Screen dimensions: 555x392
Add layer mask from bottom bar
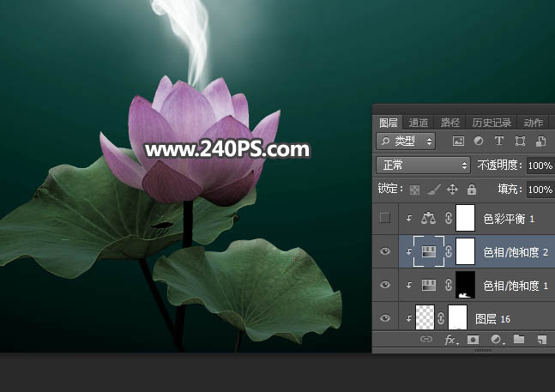473,340
